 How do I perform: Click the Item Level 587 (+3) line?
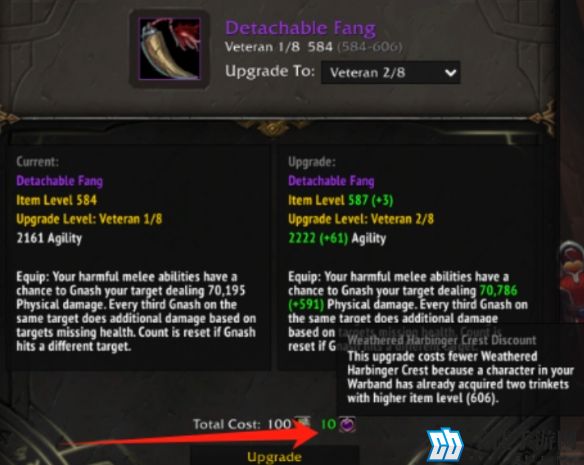(x=341, y=200)
